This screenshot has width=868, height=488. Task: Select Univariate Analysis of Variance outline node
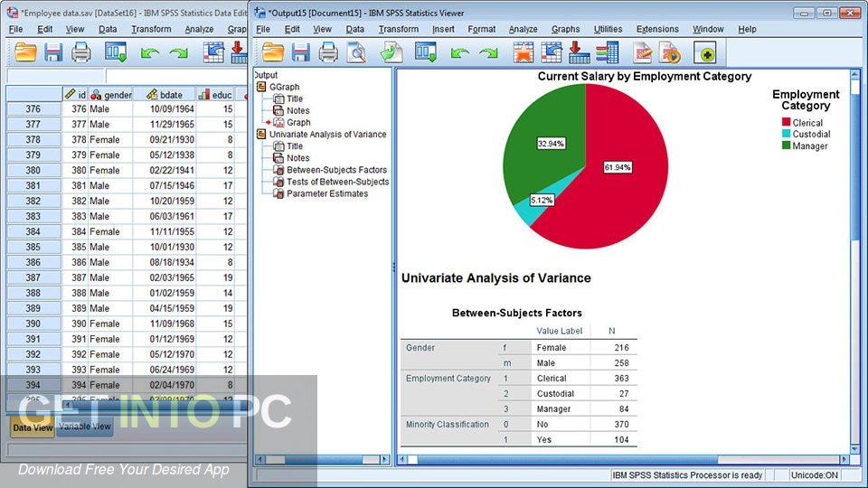(327, 134)
